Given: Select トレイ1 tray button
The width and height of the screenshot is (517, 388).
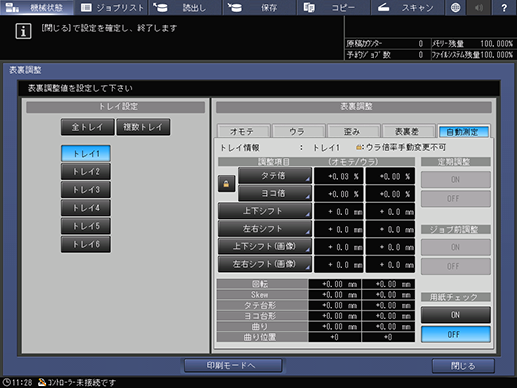Looking at the screenshot, I should [86, 154].
